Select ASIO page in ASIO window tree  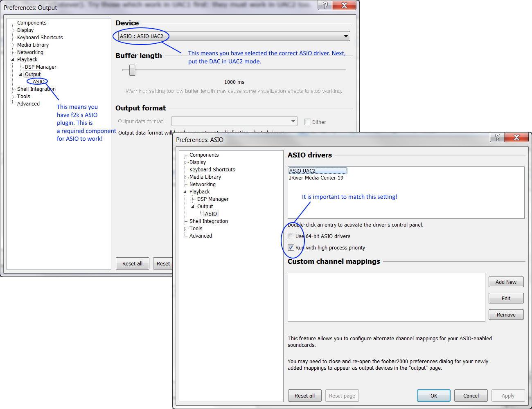[211, 214]
